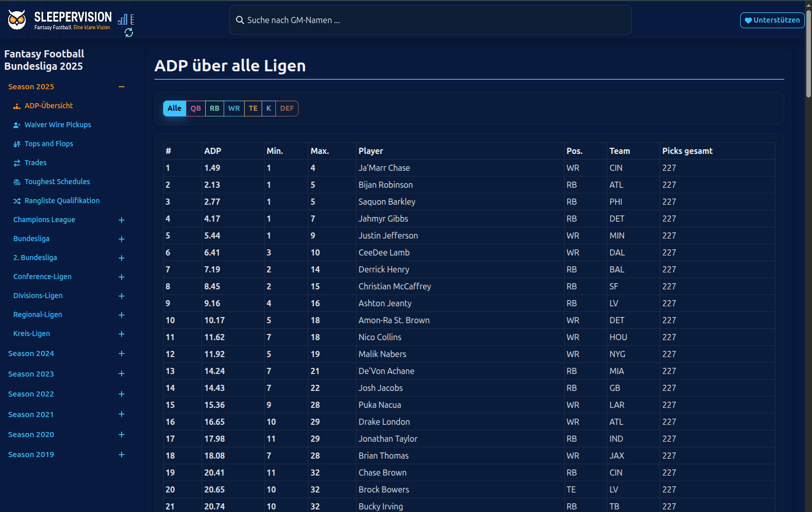Filter ADP table by WR

234,108
